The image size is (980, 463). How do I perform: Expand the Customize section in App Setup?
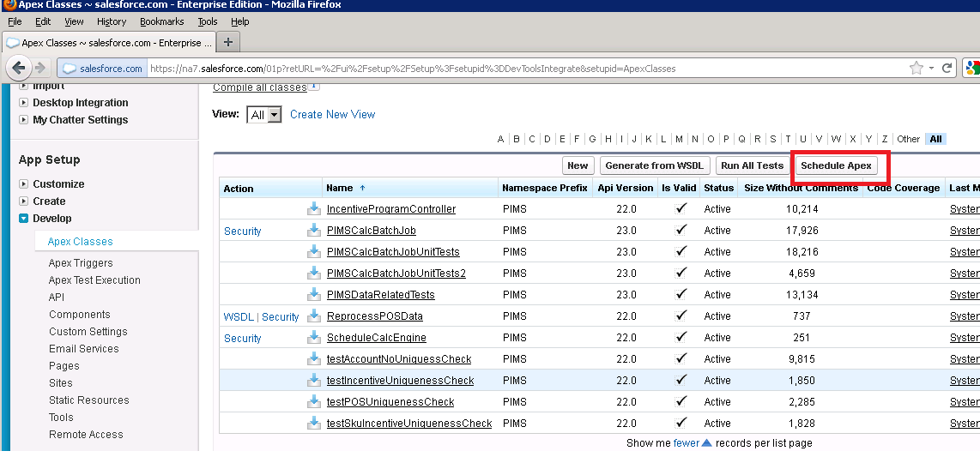(x=24, y=184)
